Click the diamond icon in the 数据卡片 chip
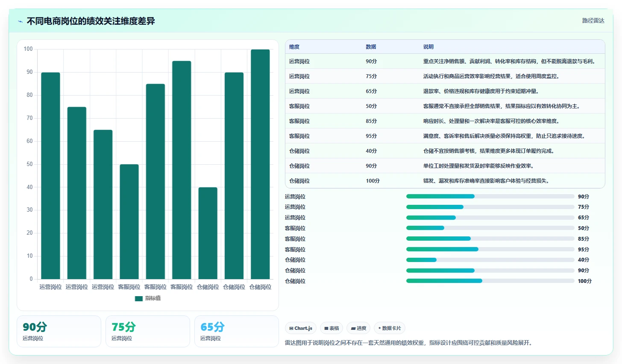 point(379,328)
